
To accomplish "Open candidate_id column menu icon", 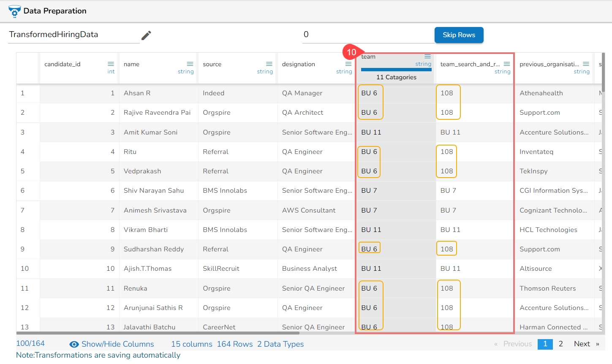I will point(111,64).
